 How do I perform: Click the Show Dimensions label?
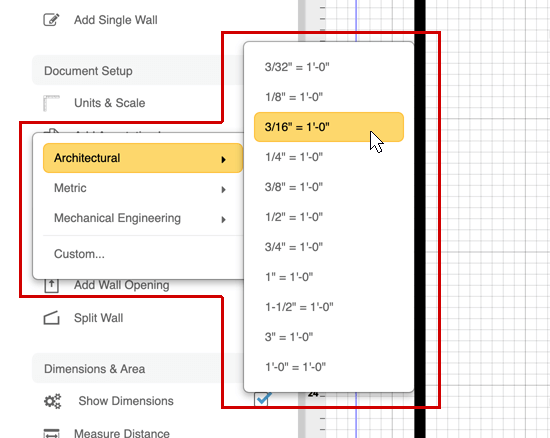click(126, 401)
